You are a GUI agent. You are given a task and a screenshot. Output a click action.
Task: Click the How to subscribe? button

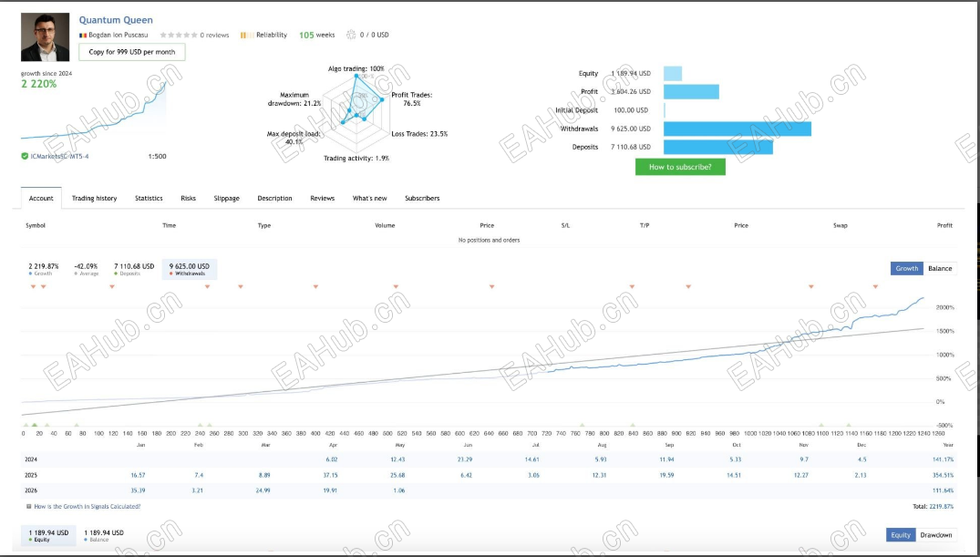680,167
